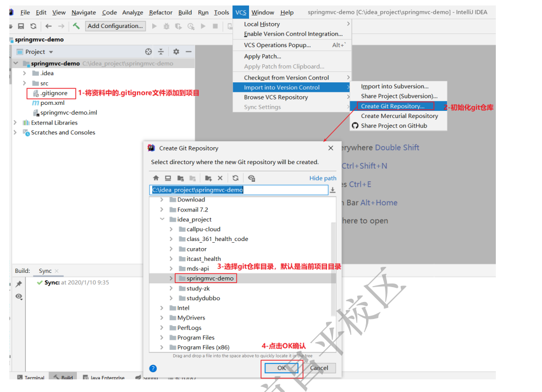Navigate back with the left arrow icon
Image resolution: width=542 pixels, height=392 pixels.
(48, 26)
